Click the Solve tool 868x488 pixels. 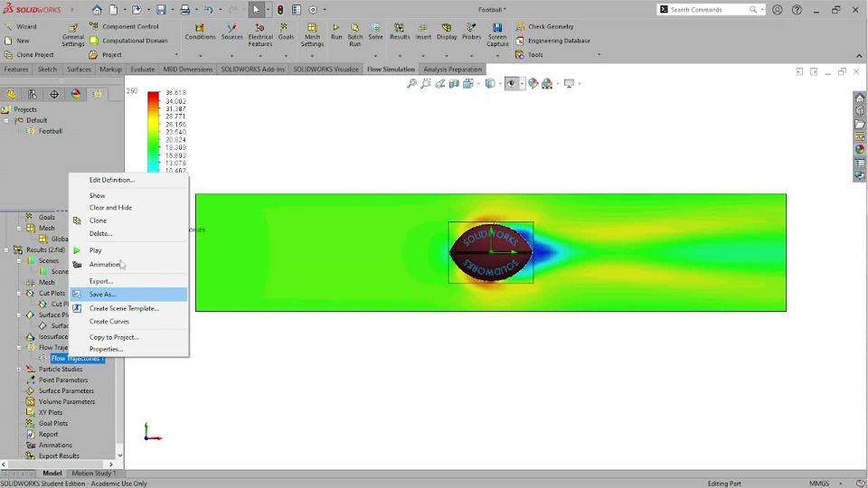(375, 33)
